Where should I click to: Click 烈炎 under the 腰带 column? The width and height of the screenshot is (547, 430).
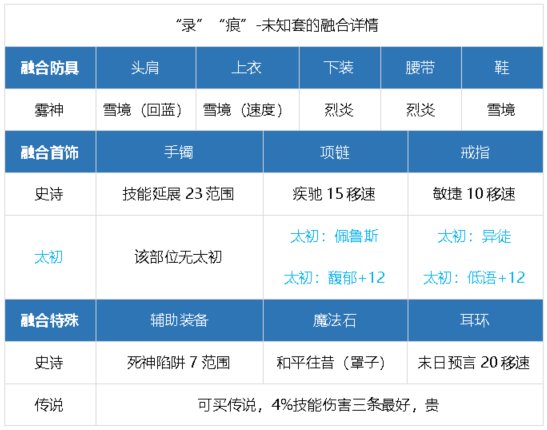point(421,110)
